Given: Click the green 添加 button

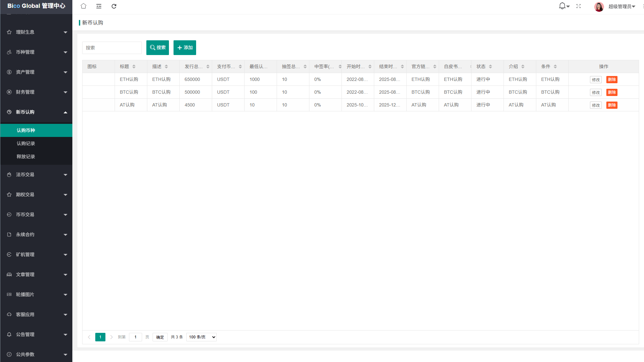Looking at the screenshot, I should (185, 48).
